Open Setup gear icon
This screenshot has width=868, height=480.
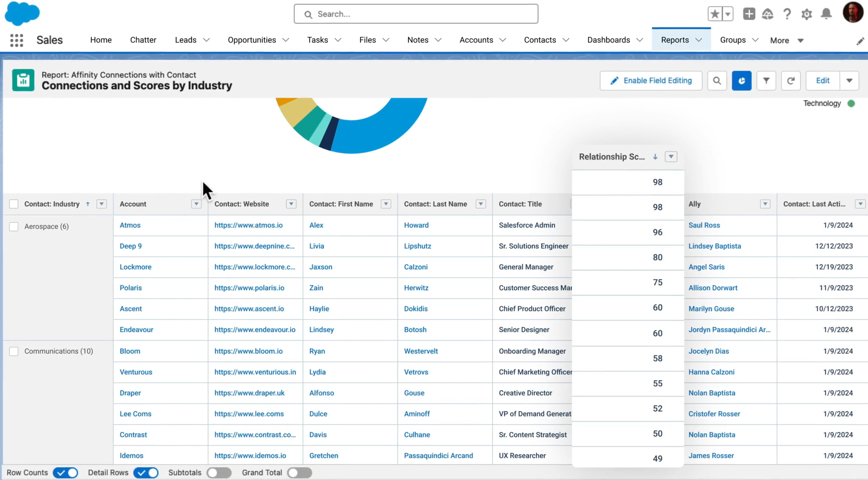click(x=806, y=14)
